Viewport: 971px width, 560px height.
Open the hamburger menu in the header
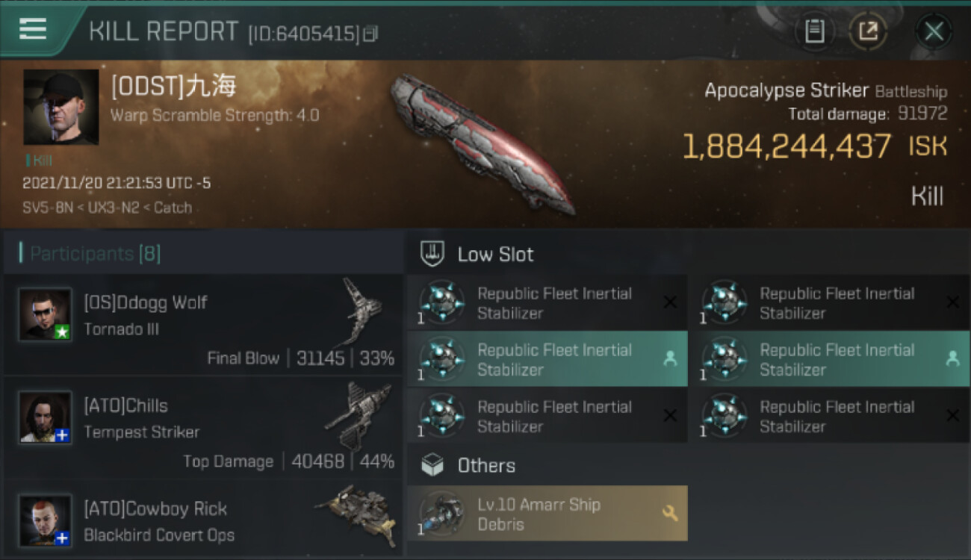(x=33, y=30)
